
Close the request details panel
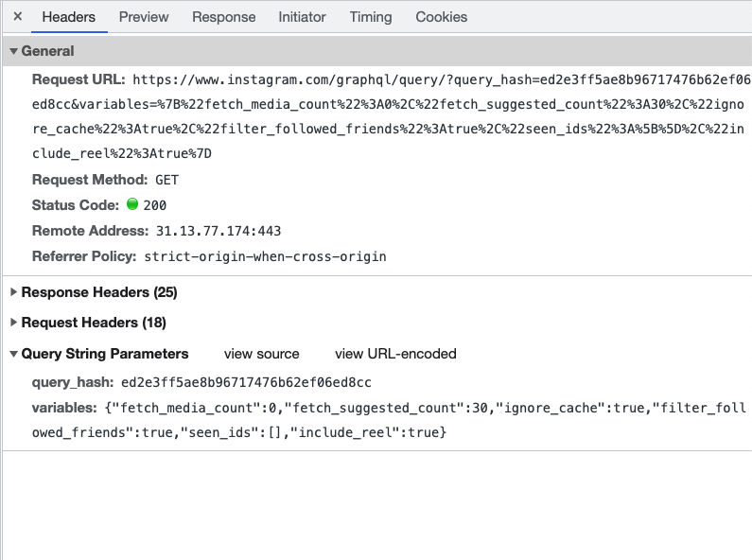coord(18,17)
